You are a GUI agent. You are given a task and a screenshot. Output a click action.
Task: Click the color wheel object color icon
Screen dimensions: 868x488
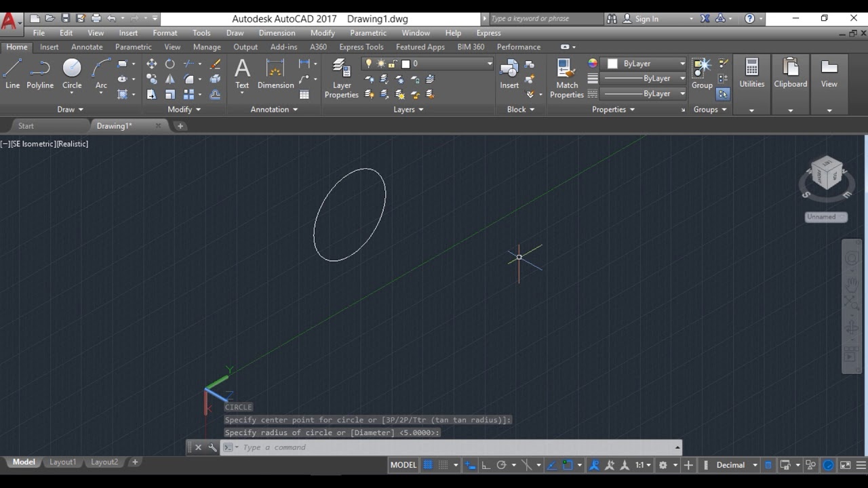coord(593,64)
